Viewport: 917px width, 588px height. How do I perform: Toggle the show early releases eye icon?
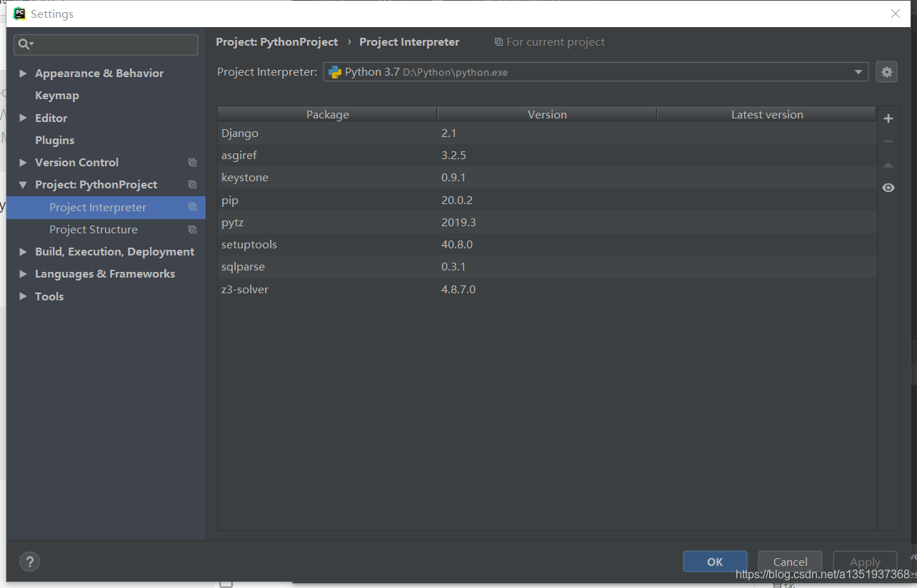(x=888, y=188)
